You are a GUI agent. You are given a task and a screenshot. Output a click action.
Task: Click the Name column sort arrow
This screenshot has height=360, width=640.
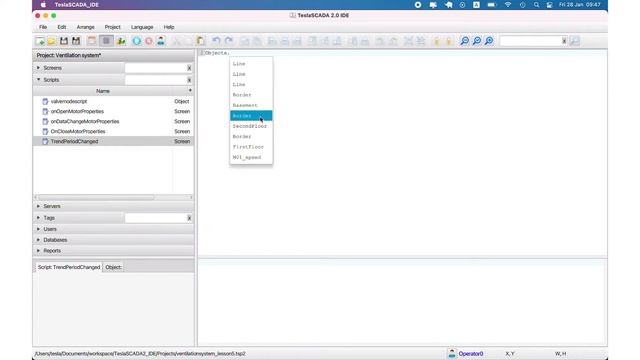point(190,91)
